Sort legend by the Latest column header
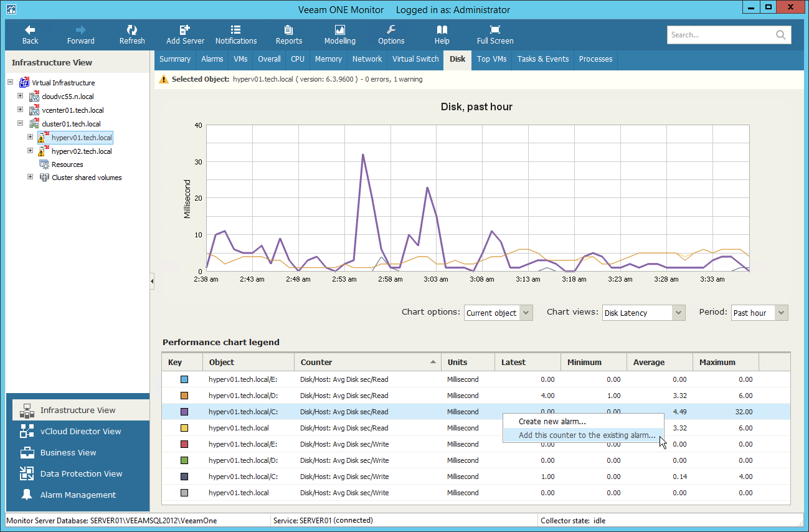The width and height of the screenshot is (809, 532). (528, 362)
